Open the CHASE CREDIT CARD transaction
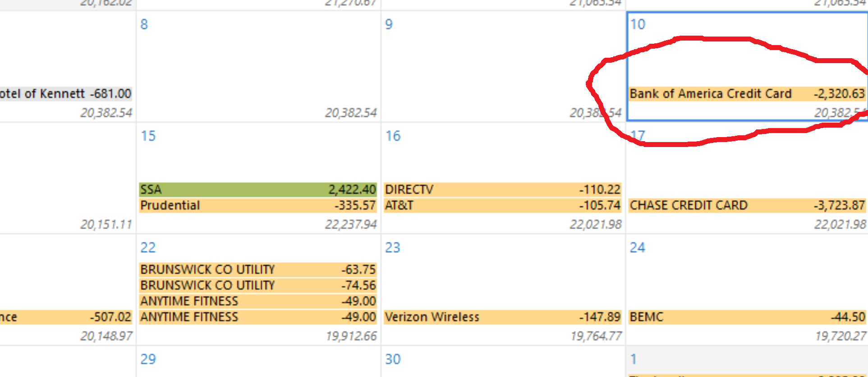 coord(747,205)
